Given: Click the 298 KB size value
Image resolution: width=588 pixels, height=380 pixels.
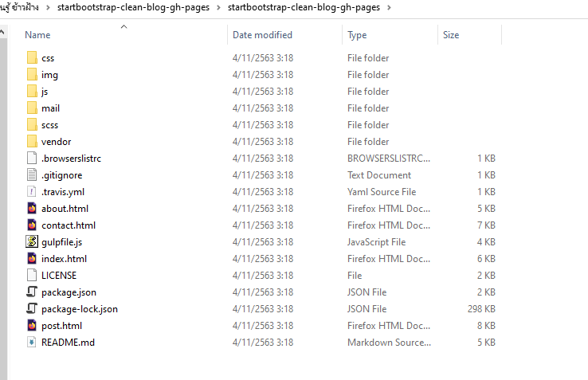Looking at the screenshot, I should coord(481,309).
